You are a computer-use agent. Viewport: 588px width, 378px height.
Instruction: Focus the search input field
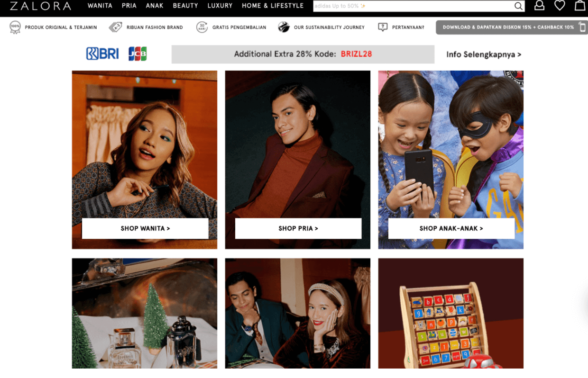click(413, 6)
